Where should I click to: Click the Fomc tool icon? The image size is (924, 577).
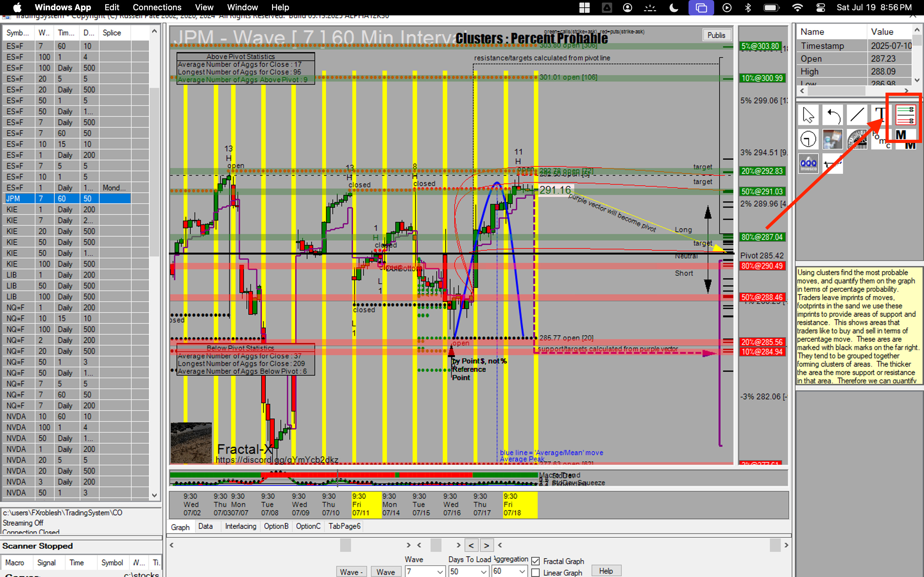click(x=881, y=139)
